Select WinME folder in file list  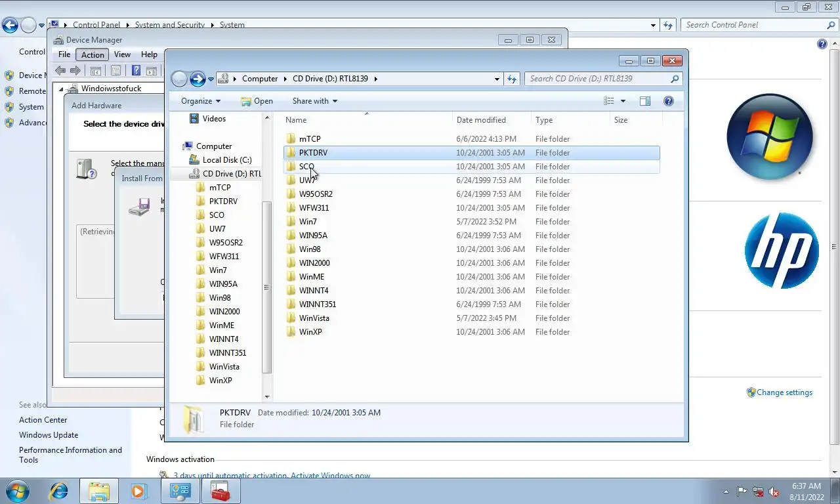tap(471, 277)
